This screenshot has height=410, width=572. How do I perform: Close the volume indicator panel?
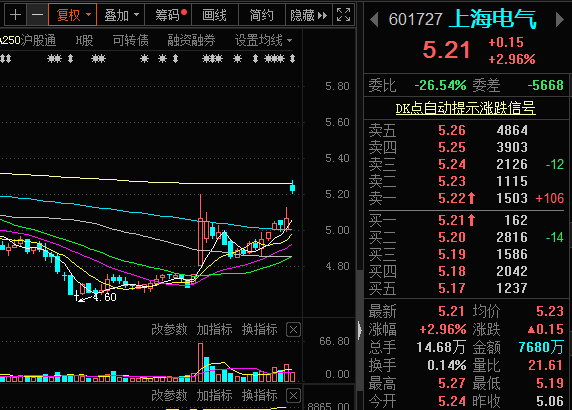pos(293,330)
